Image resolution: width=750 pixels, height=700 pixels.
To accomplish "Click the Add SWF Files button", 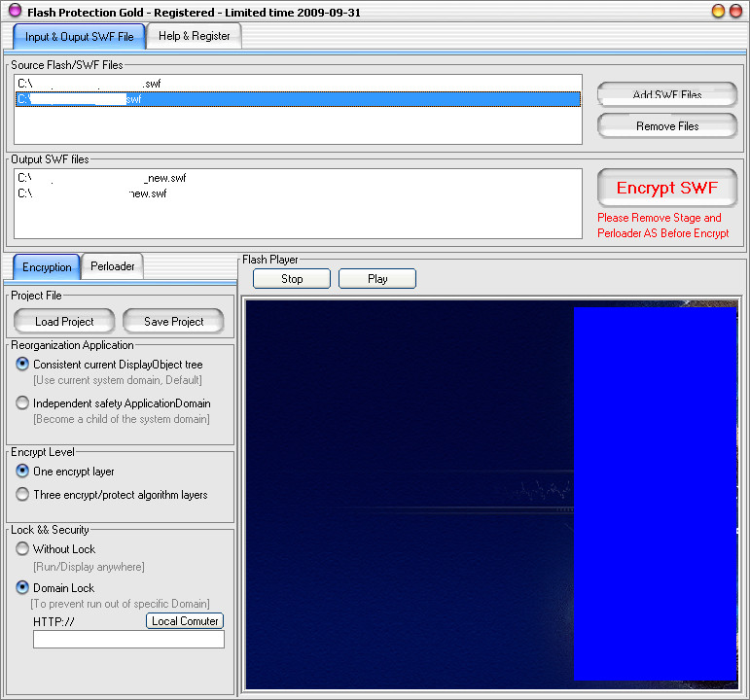I will point(667,94).
